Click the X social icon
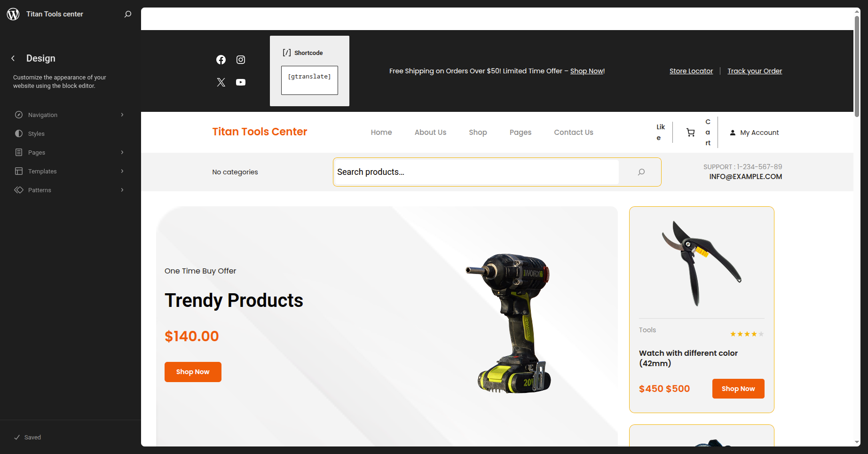The width and height of the screenshot is (868, 454). (x=221, y=82)
